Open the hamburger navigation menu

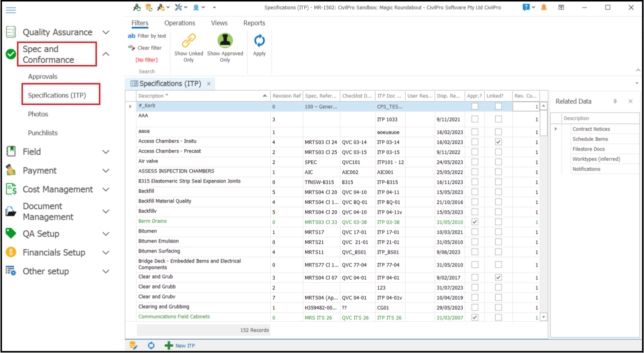(11, 10)
